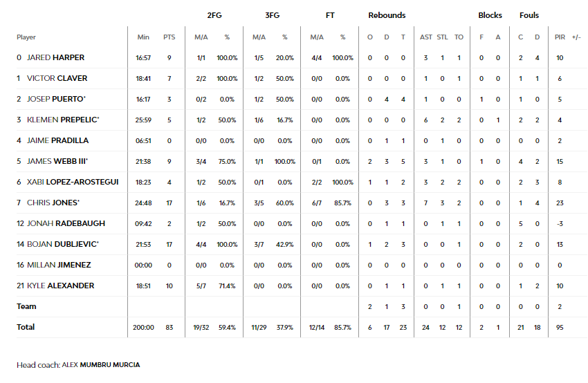The width and height of the screenshot is (588, 383).
Task: Select the Total row label
Action: tap(26, 327)
